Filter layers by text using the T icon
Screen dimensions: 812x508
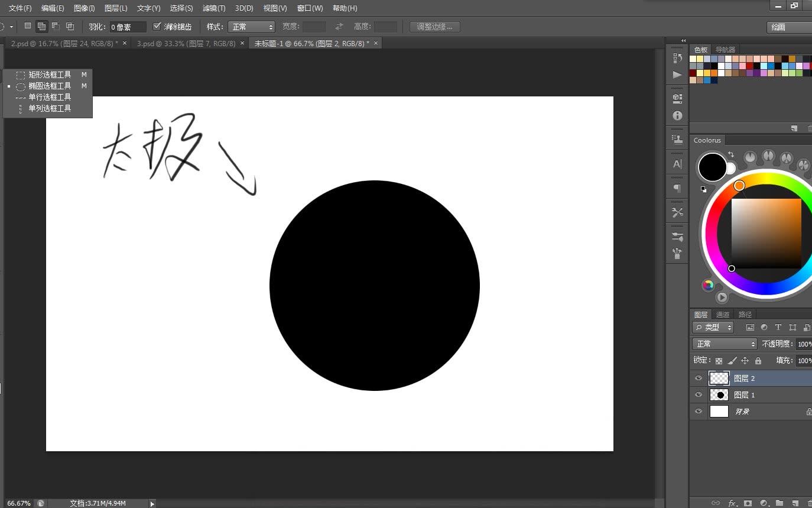click(778, 327)
